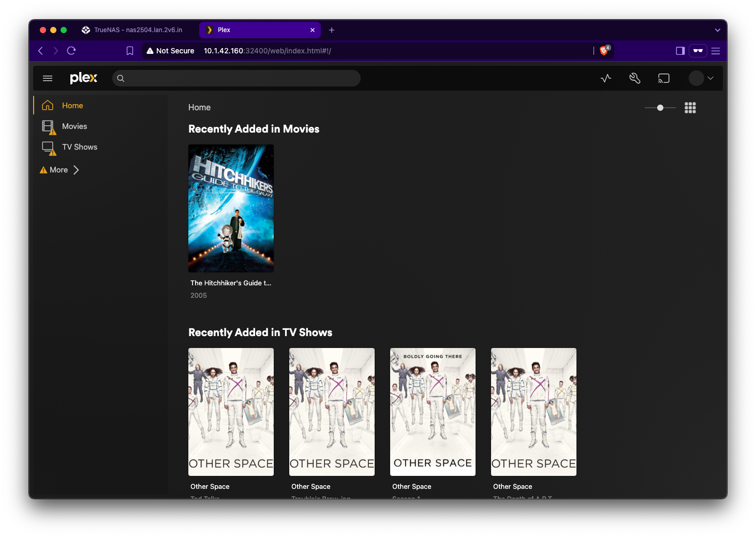Click the address bar URL

coord(268,51)
